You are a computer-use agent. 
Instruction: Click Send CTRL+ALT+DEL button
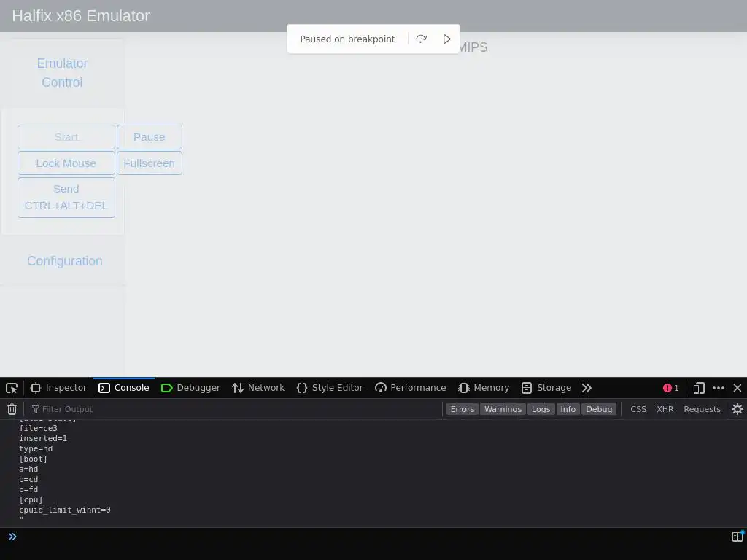[x=66, y=197]
